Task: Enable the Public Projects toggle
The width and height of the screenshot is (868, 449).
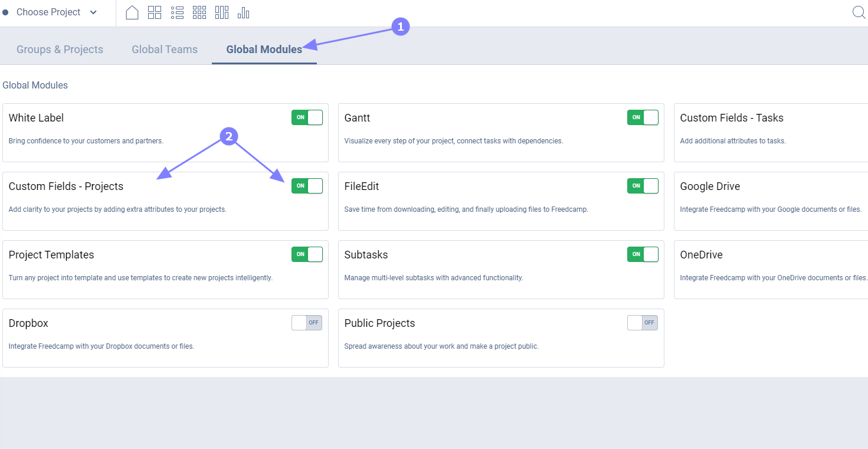Action: coord(643,323)
